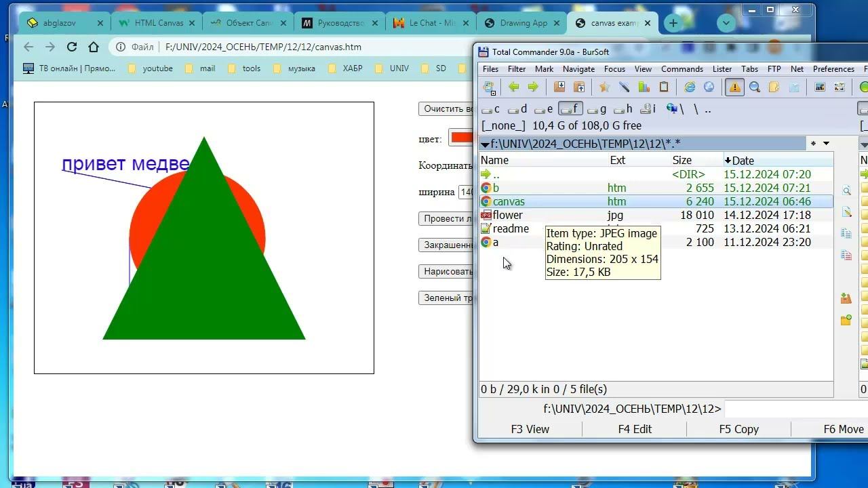Click the clipboard toolbar icon
This screenshot has height=488, width=868.
664,87
